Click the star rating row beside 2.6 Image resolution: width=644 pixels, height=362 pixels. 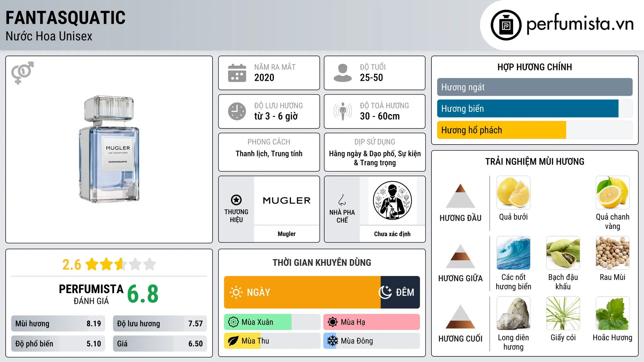(x=121, y=264)
